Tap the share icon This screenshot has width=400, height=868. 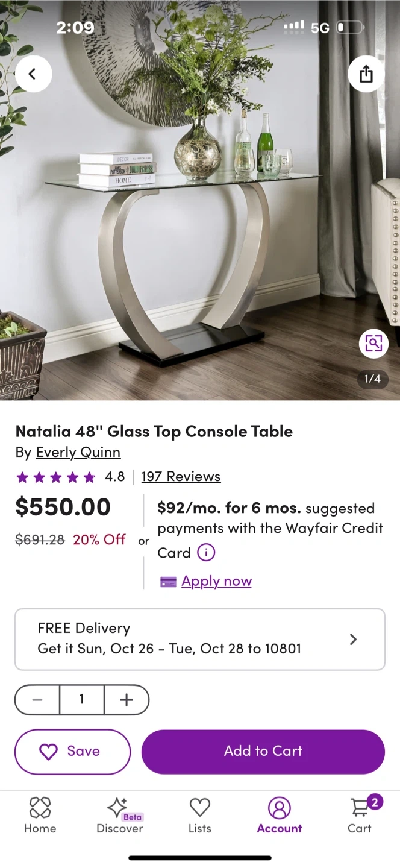coord(366,74)
